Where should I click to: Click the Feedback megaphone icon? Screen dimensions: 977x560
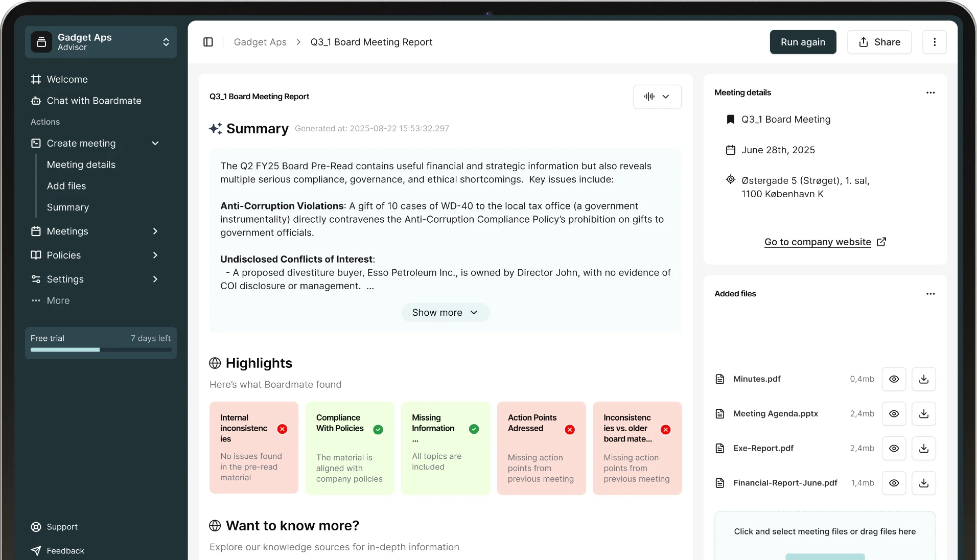coord(35,550)
